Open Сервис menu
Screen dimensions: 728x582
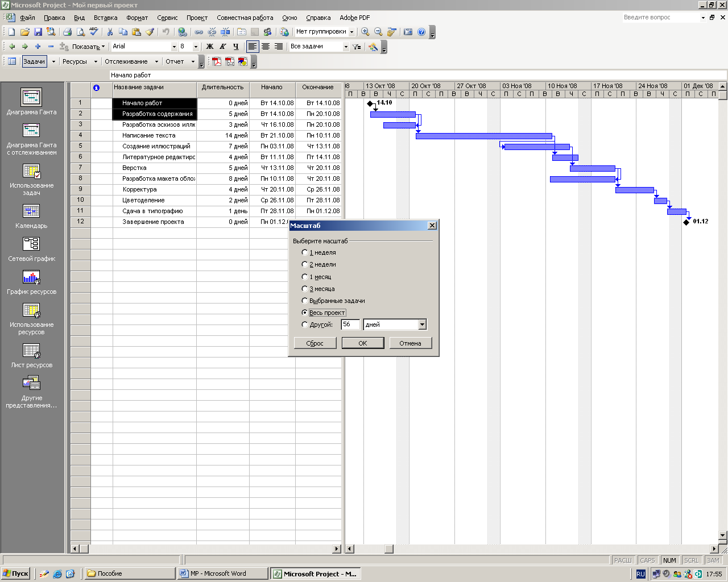tap(167, 18)
